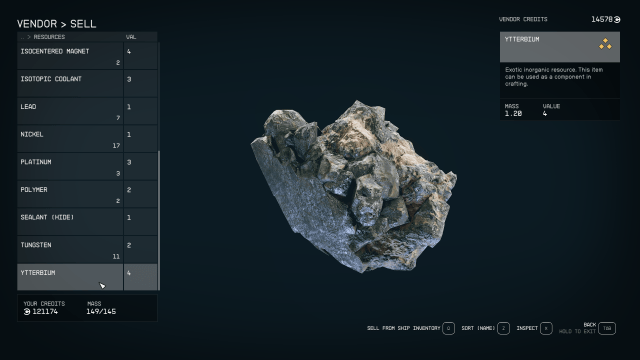Select the highlighted Ytterbium row
640x360 pixels.
(x=87, y=277)
